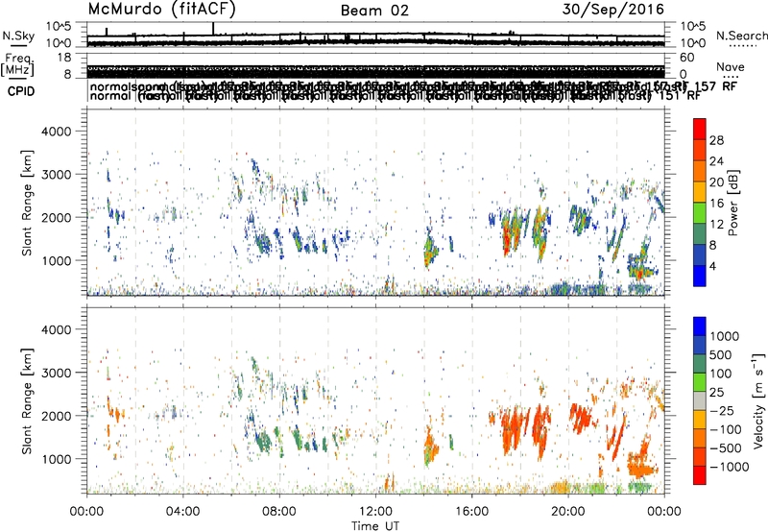Screen dimensions: 768x532
Task: Click the Freq. [MHz] axis label
Action: (17, 64)
